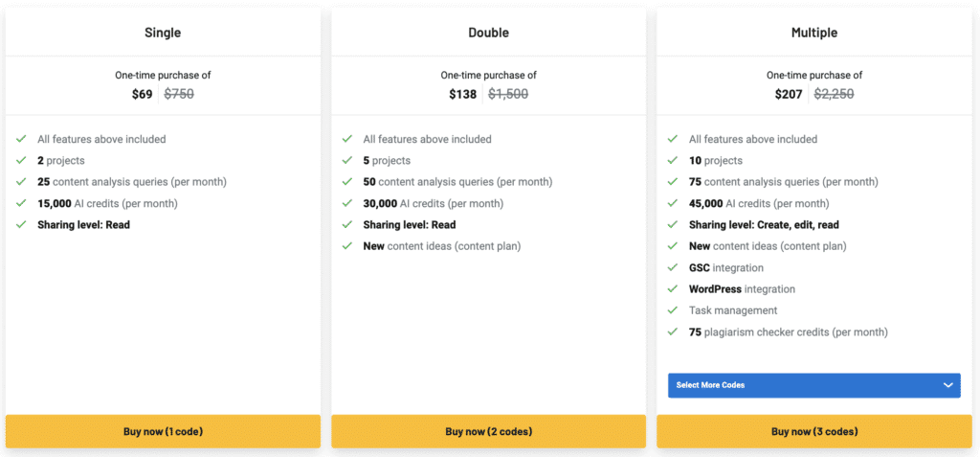Click checkmark next to GSC integration
Viewport: 980px width, 457px height.
click(673, 268)
